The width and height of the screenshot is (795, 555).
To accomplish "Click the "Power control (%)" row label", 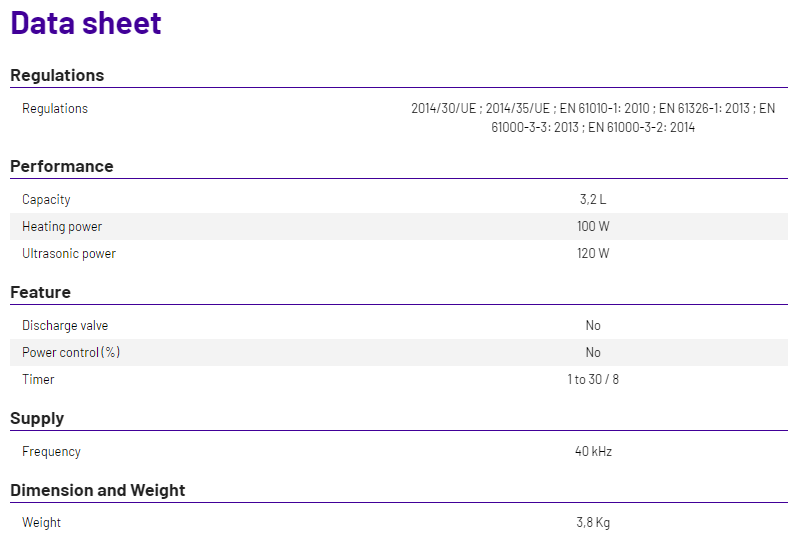I will (x=71, y=353).
